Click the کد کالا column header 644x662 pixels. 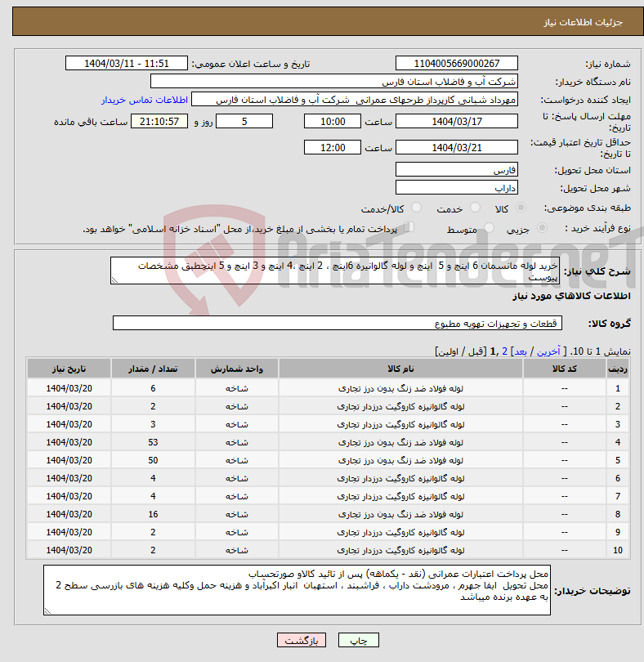(564, 369)
